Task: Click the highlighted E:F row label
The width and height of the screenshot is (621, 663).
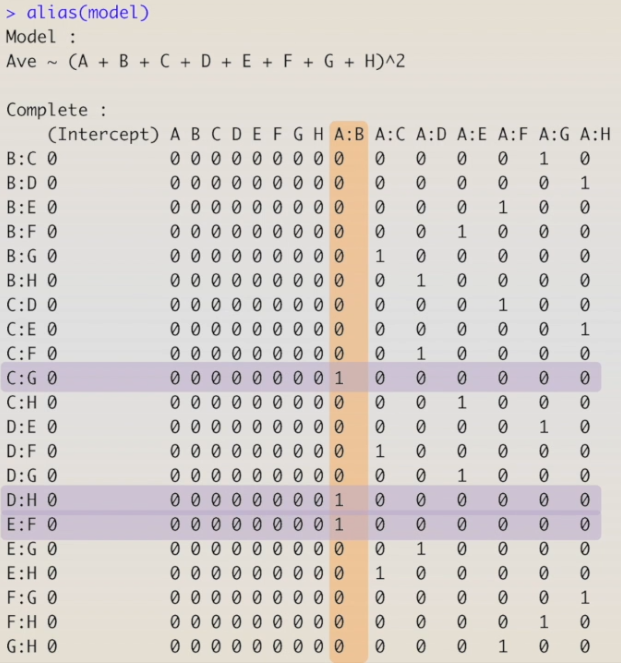Action: click(x=20, y=524)
